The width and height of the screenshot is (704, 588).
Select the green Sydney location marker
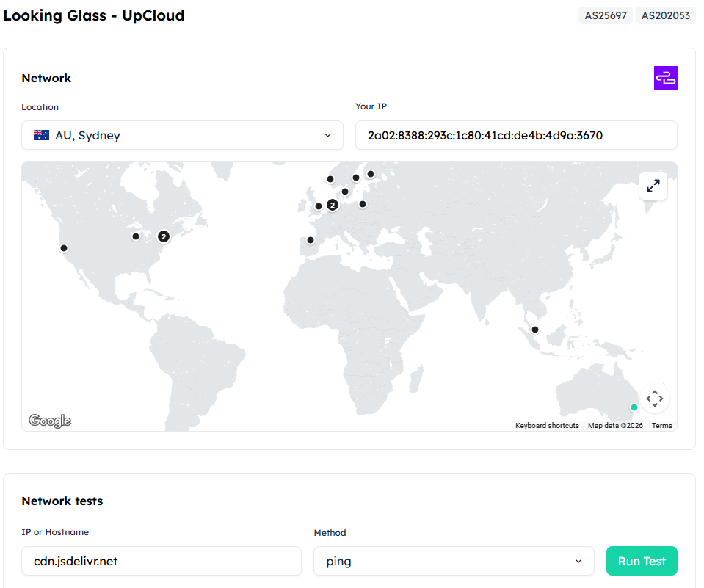(x=634, y=407)
